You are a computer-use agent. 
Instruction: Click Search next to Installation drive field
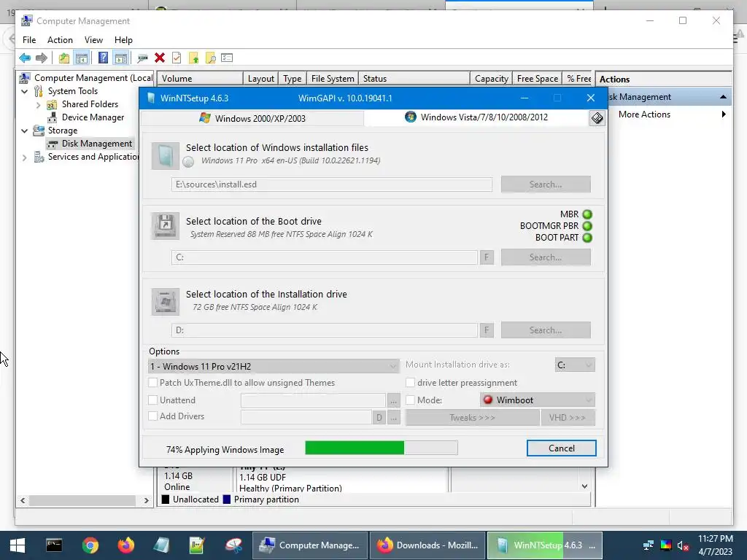click(x=546, y=330)
